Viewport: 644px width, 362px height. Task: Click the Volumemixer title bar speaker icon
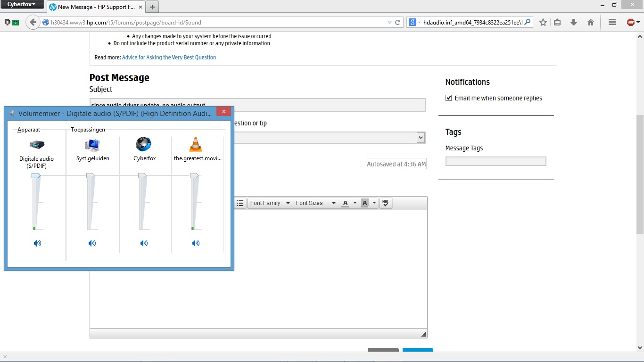click(12, 114)
